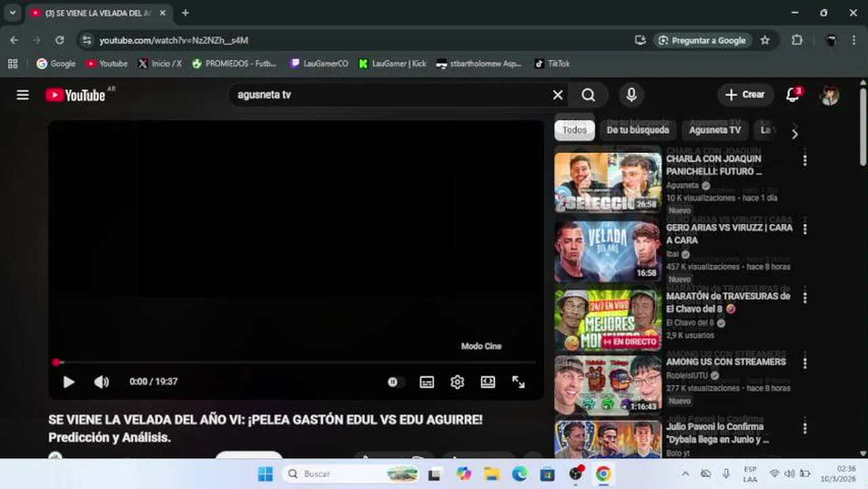Toggle subtitles in the player
Image resolution: width=868 pixels, height=489 pixels.
pos(427,382)
